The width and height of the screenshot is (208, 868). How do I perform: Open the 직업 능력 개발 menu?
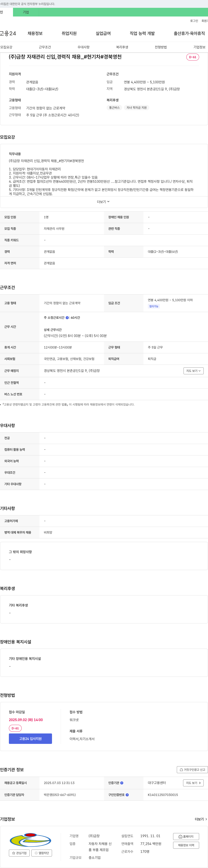142,33
